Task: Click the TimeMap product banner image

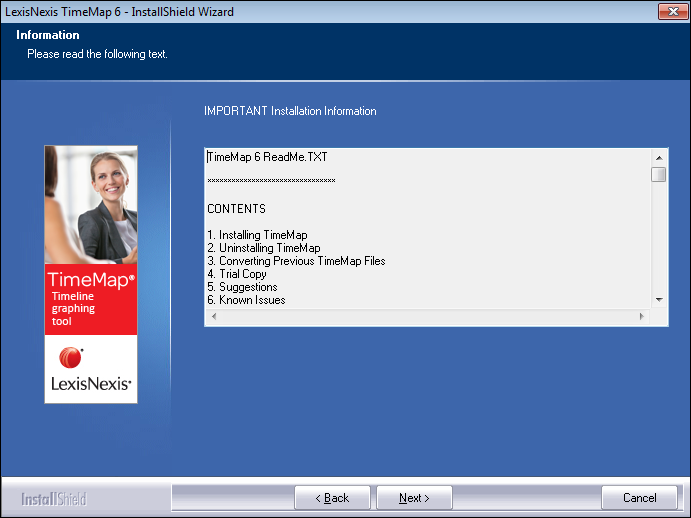Action: tap(91, 274)
